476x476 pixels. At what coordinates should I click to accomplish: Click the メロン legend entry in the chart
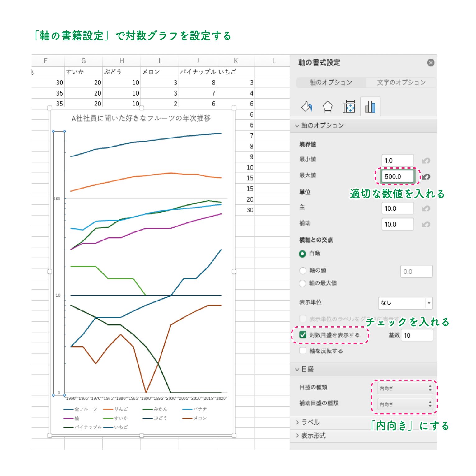coord(194,418)
